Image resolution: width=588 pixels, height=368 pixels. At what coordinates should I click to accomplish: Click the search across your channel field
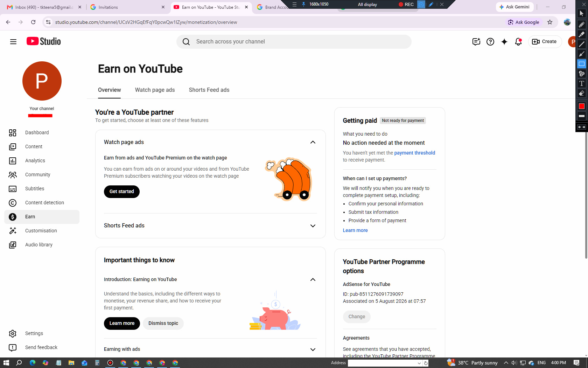[x=294, y=42]
